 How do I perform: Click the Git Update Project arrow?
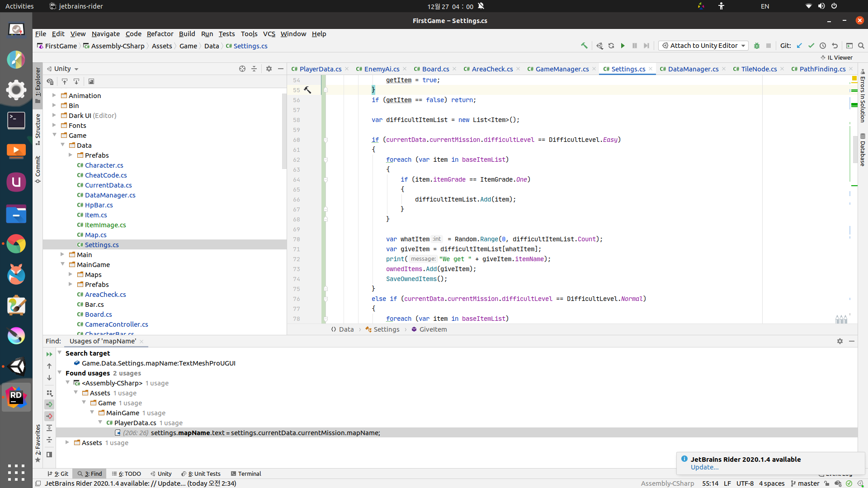(799, 46)
